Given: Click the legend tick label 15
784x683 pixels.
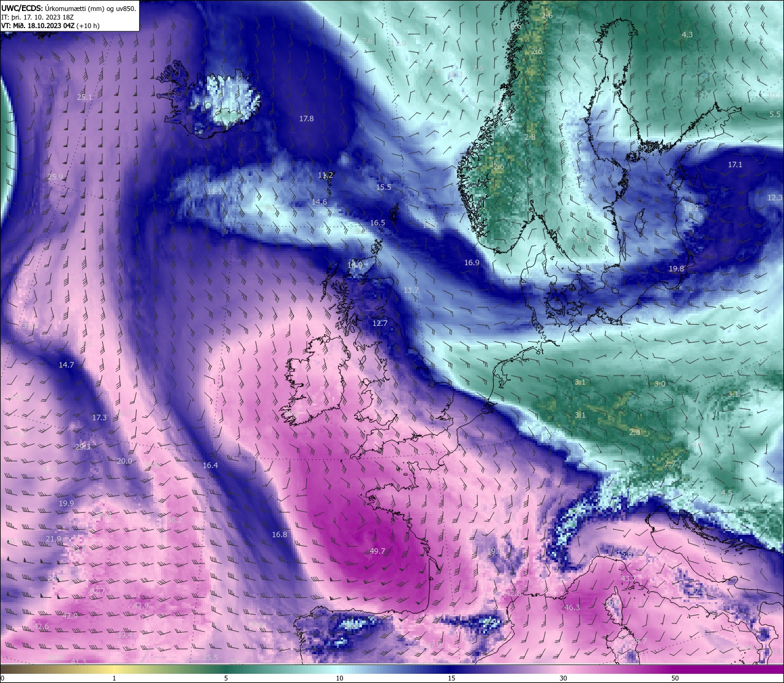Looking at the screenshot, I should pyautogui.click(x=451, y=678).
